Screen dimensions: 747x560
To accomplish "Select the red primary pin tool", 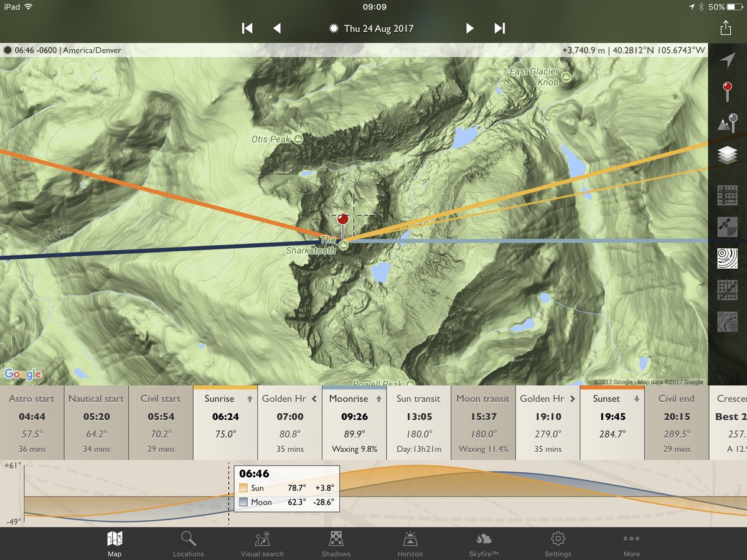I will (x=727, y=92).
